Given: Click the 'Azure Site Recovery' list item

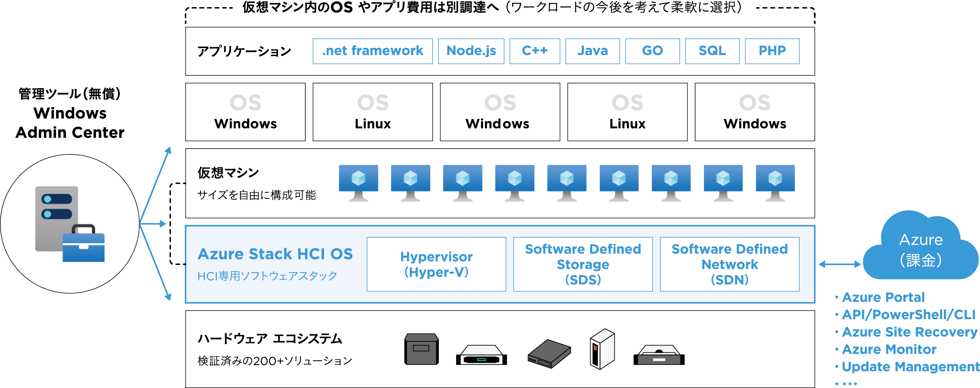Looking at the screenshot, I should click(909, 332).
